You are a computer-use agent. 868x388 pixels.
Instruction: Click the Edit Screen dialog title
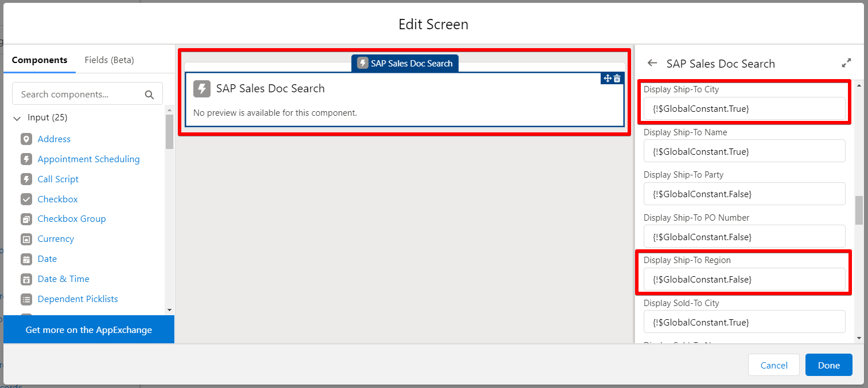coord(433,24)
